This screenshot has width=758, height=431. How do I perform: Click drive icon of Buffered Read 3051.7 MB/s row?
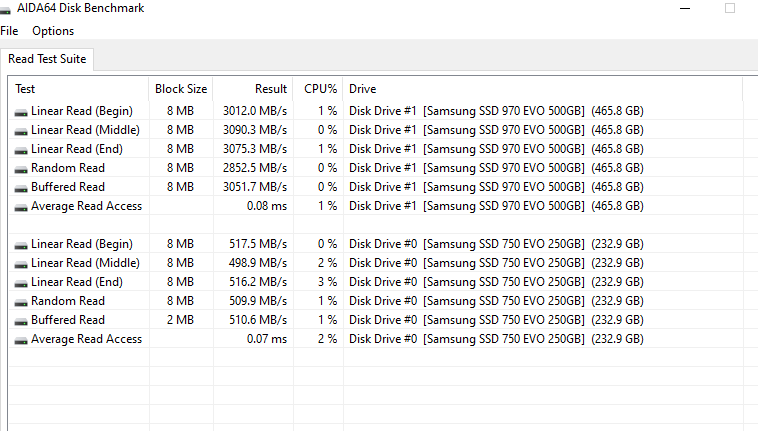coord(21,188)
